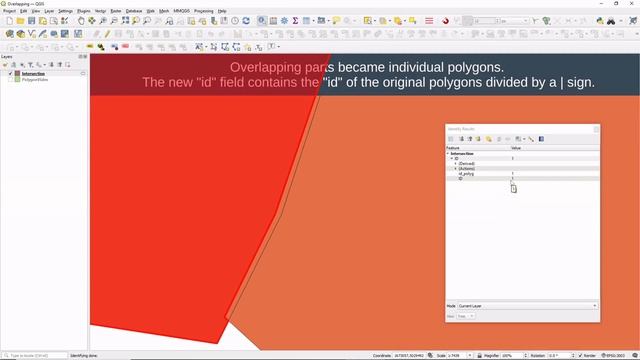Click the Intersection layer color swatch
The image size is (640, 360).
[x=18, y=73]
